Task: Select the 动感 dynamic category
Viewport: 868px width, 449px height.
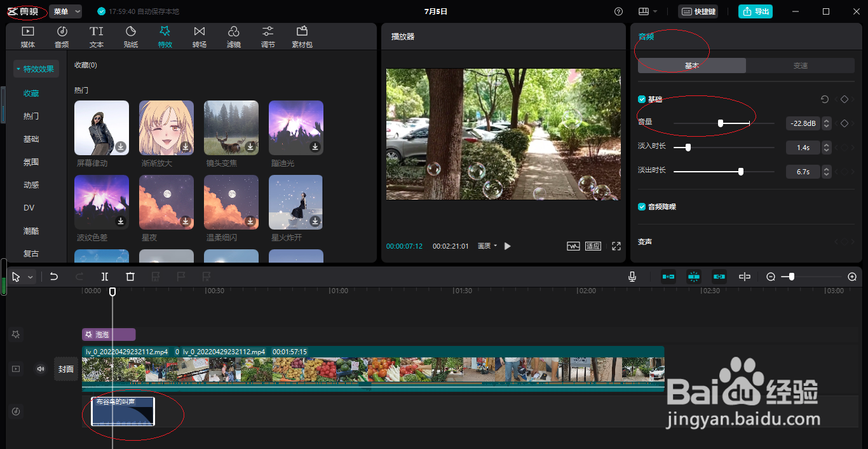Action: click(31, 184)
